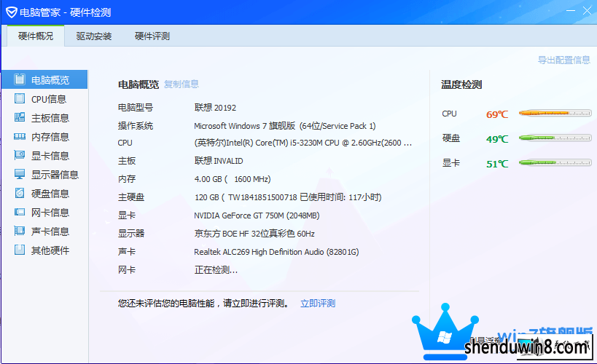Select 电脑概览 in the sidebar

coord(44,79)
